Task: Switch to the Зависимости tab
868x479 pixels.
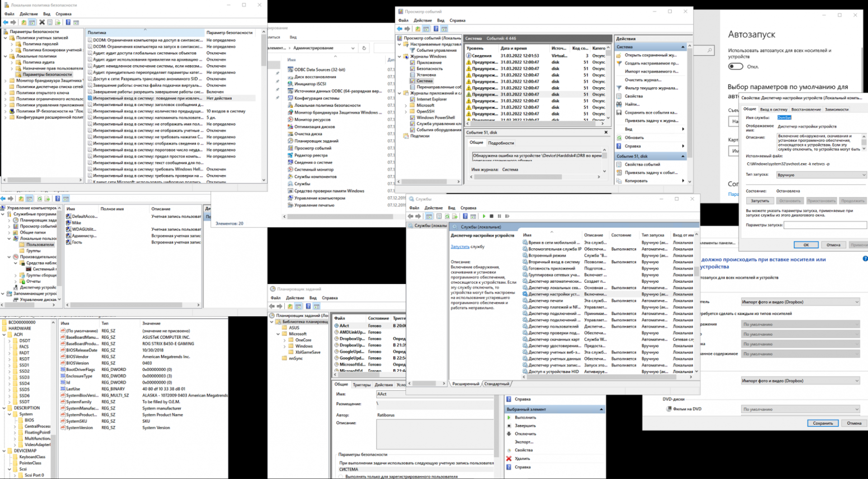Action: [x=836, y=109]
